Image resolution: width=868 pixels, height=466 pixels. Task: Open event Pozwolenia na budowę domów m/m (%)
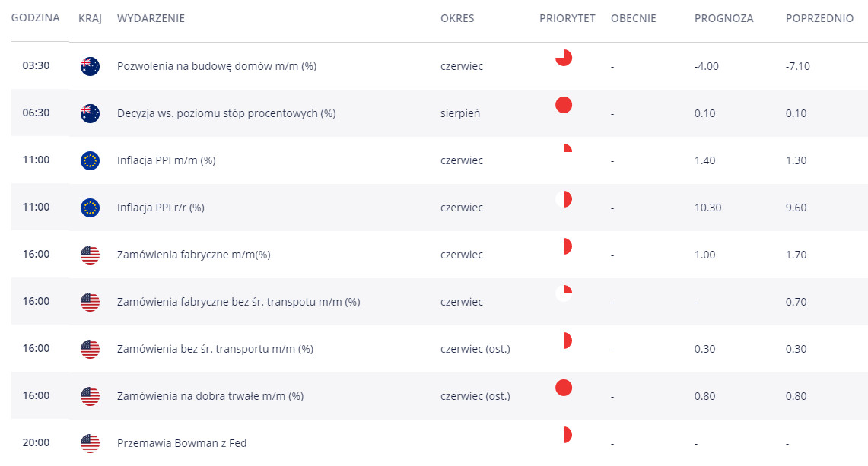(217, 66)
